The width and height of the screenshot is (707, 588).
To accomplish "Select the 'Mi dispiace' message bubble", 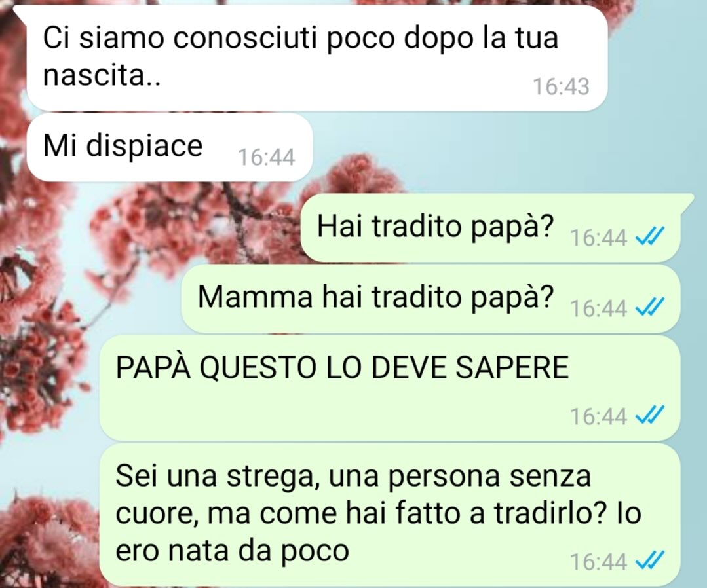I will 170,147.
